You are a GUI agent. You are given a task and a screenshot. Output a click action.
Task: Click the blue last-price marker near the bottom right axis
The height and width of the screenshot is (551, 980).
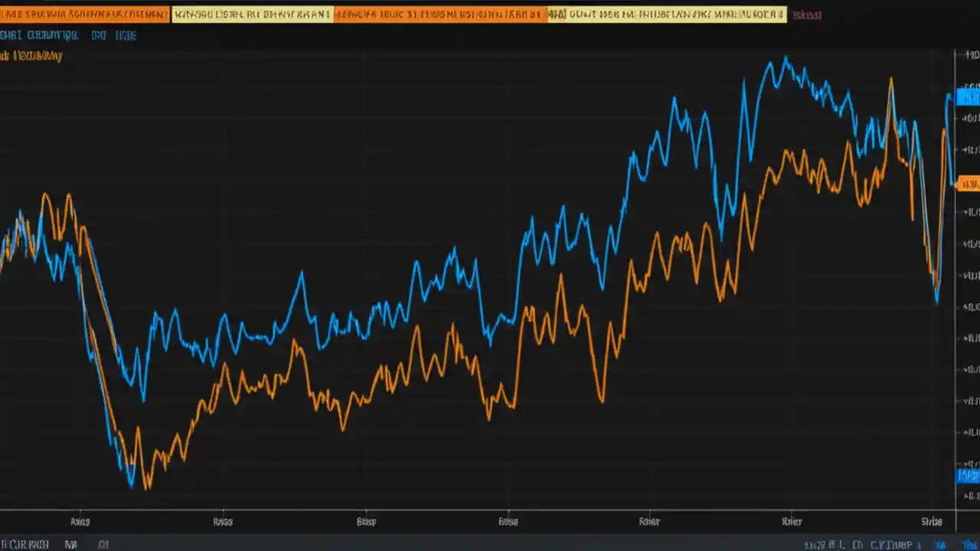(x=969, y=474)
